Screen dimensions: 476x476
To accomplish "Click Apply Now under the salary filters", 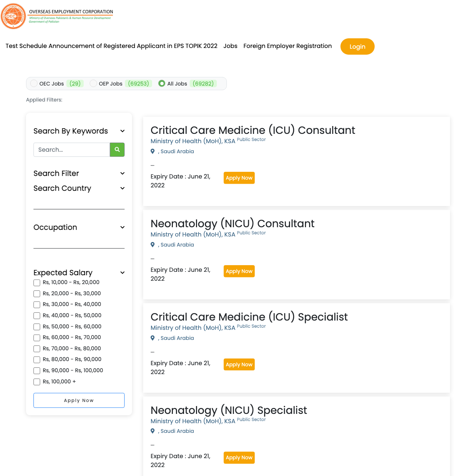I will (79, 400).
